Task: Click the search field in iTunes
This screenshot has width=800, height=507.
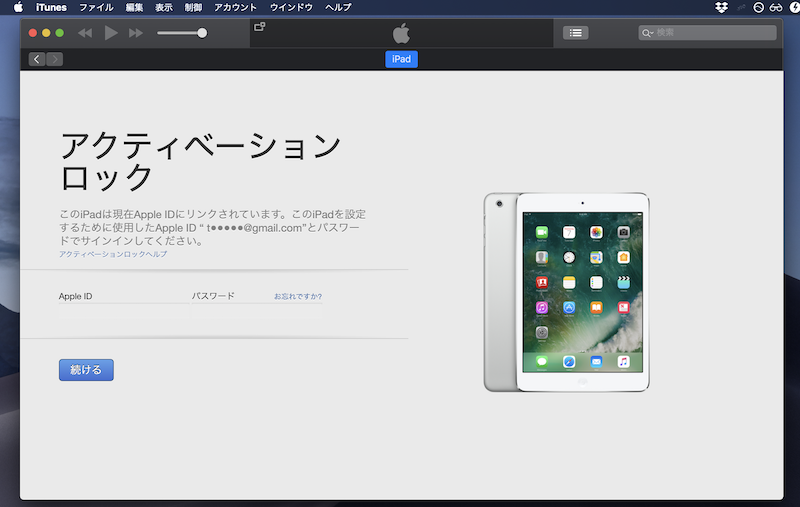Action: [712, 33]
